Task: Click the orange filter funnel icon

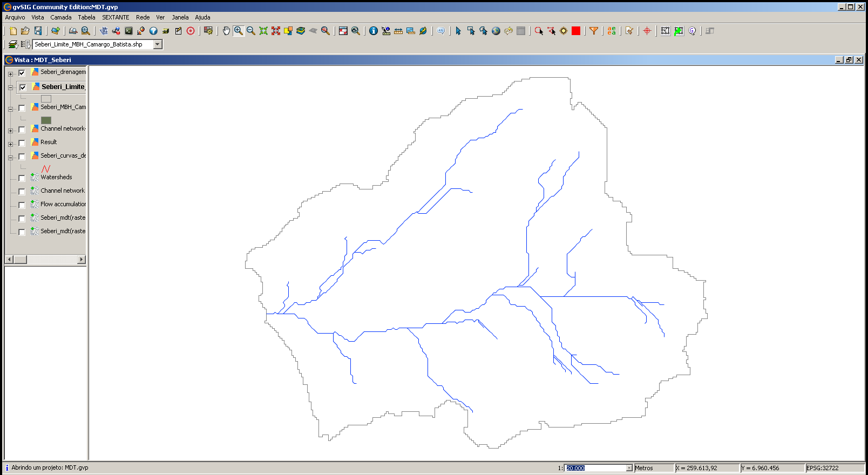Action: pyautogui.click(x=594, y=31)
